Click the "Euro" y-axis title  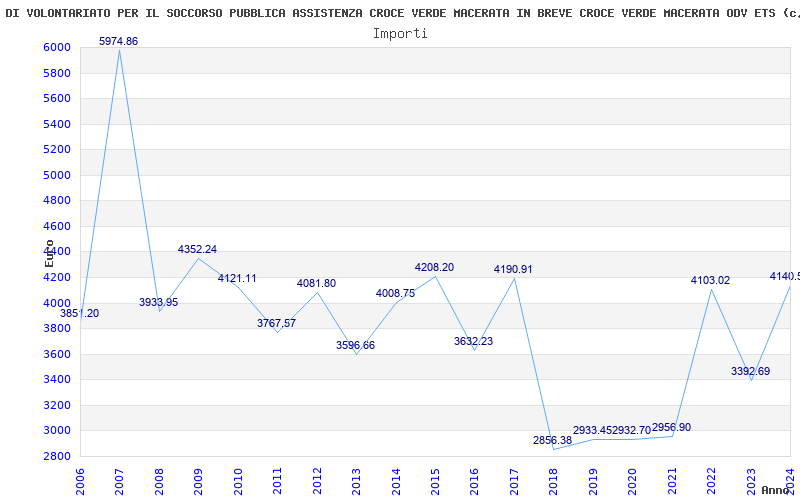click(49, 253)
